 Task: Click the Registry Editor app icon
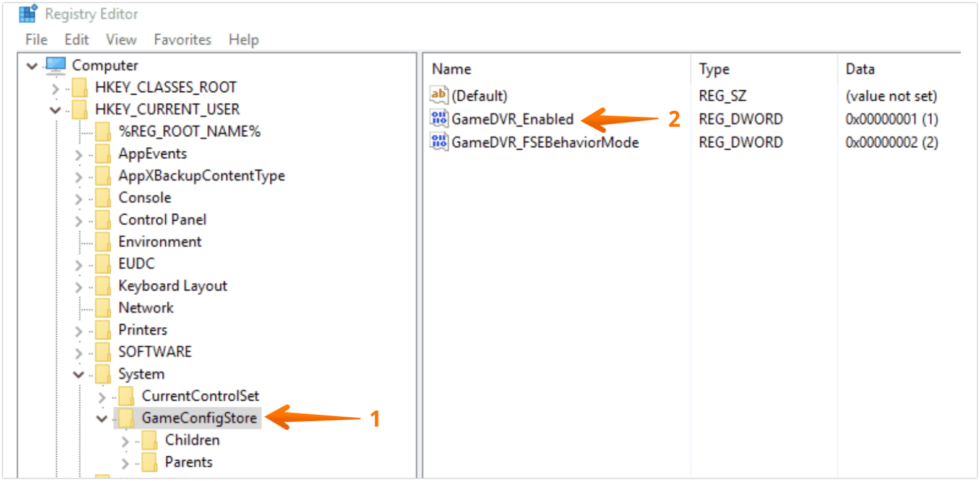point(28,14)
